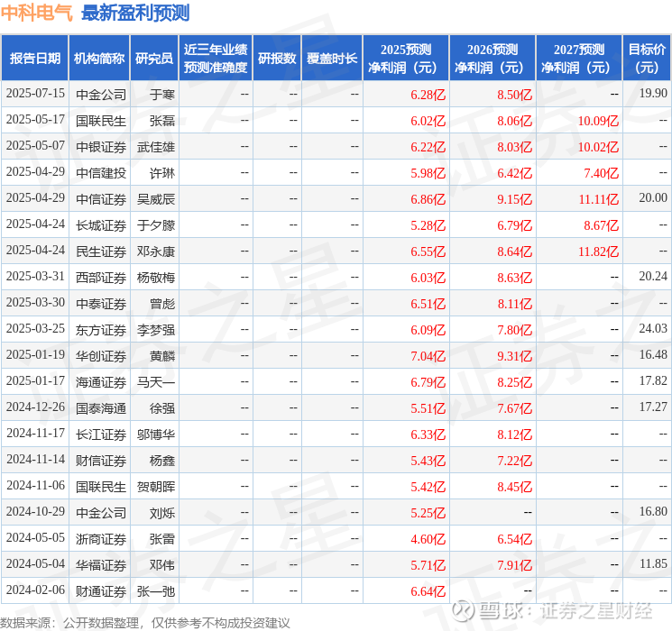Viewport: 672px width, 631px height.
Task: Select researcher 马天一
Action: tap(155, 382)
